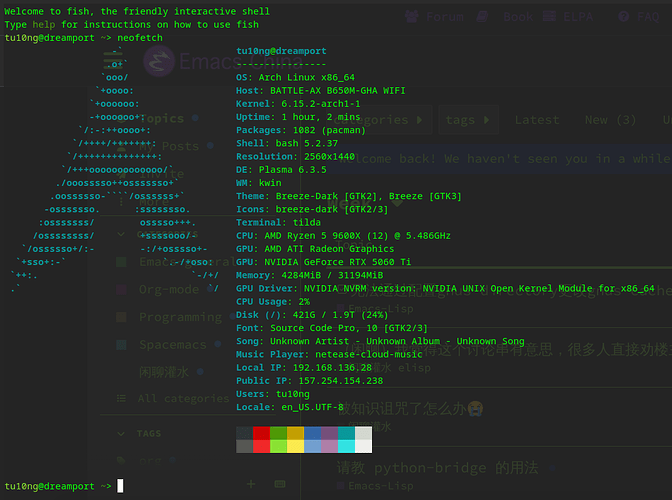The image size is (672, 500).
Task: Click the Book icon in browser header
Action: [x=483, y=16]
